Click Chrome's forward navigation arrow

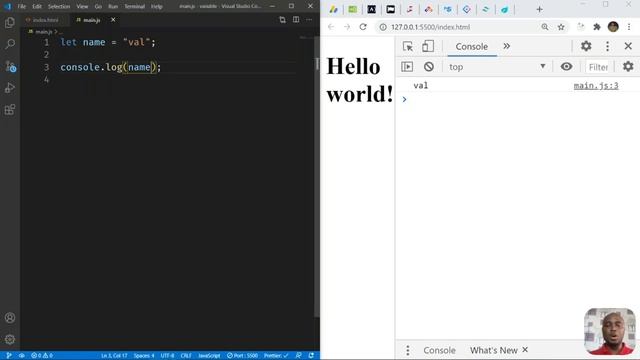point(347,27)
